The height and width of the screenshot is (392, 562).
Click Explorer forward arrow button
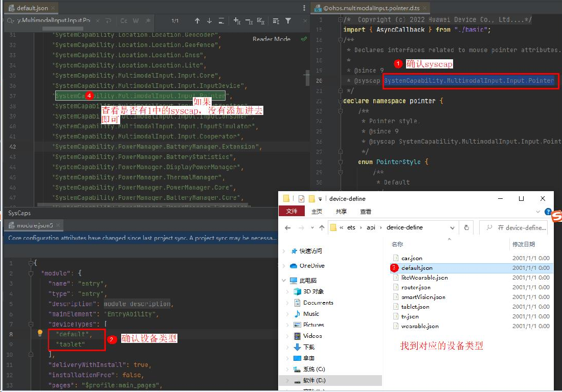pyautogui.click(x=301, y=227)
